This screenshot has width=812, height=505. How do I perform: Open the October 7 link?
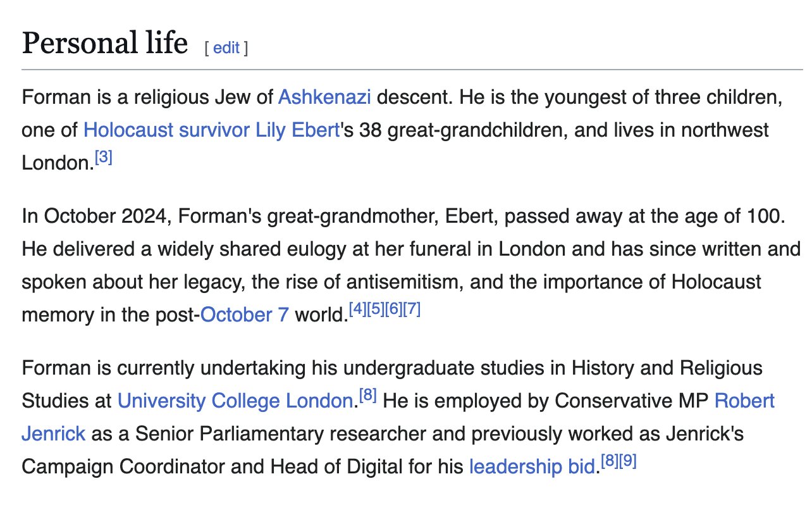pyautogui.click(x=245, y=315)
